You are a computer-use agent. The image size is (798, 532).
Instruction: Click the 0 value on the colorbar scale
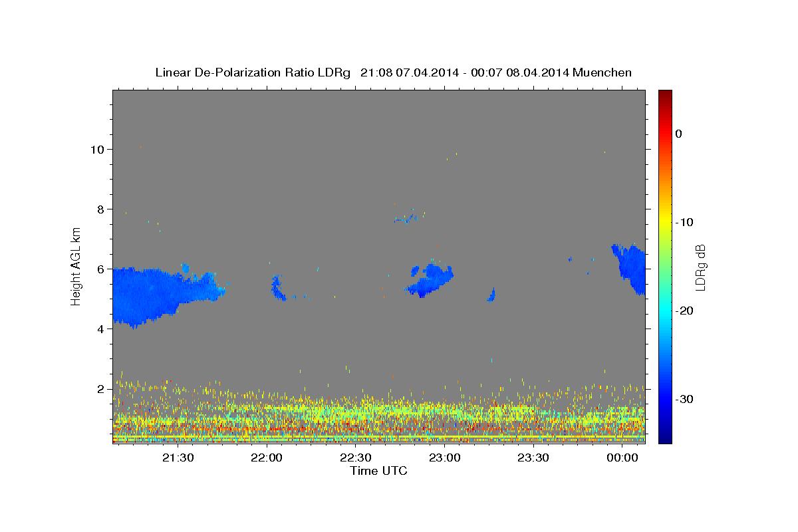pyautogui.click(x=678, y=134)
